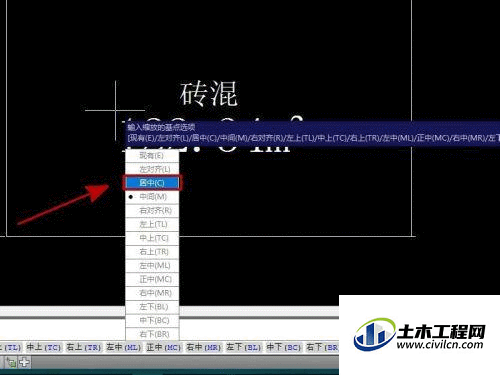
Task: Choose 现有(E) from the popup menu
Action: pos(152,155)
